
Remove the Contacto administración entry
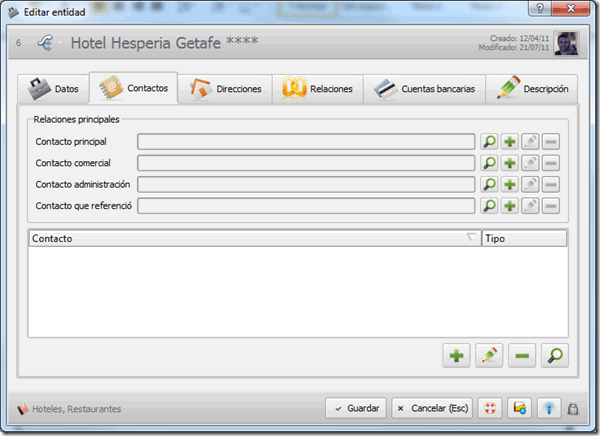(551, 185)
